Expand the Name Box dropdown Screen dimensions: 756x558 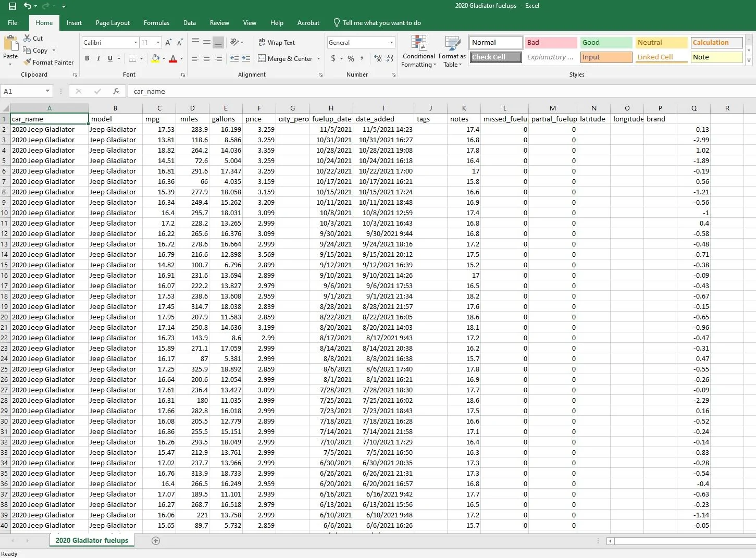[47, 91]
